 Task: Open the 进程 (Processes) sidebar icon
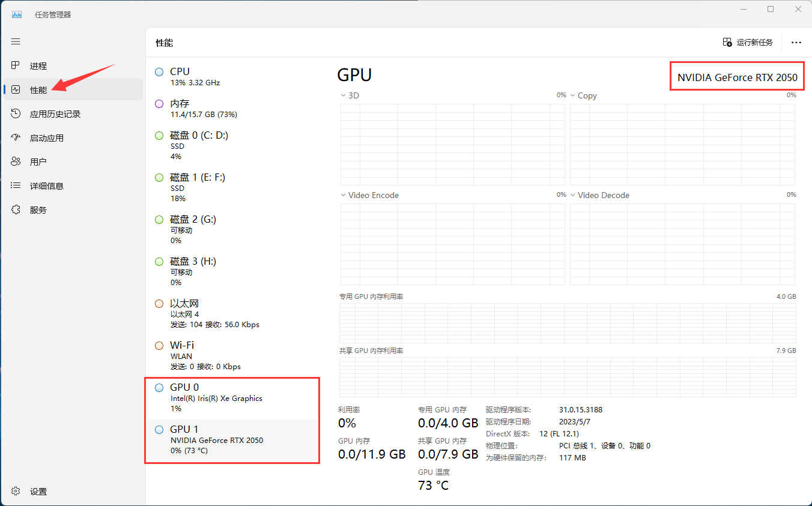point(38,65)
